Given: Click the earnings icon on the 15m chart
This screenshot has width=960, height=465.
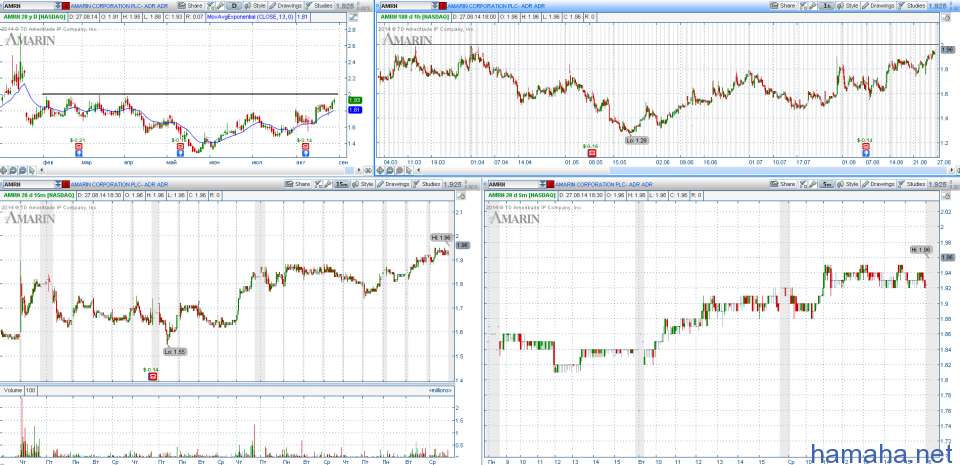Looking at the screenshot, I should coord(152,377).
